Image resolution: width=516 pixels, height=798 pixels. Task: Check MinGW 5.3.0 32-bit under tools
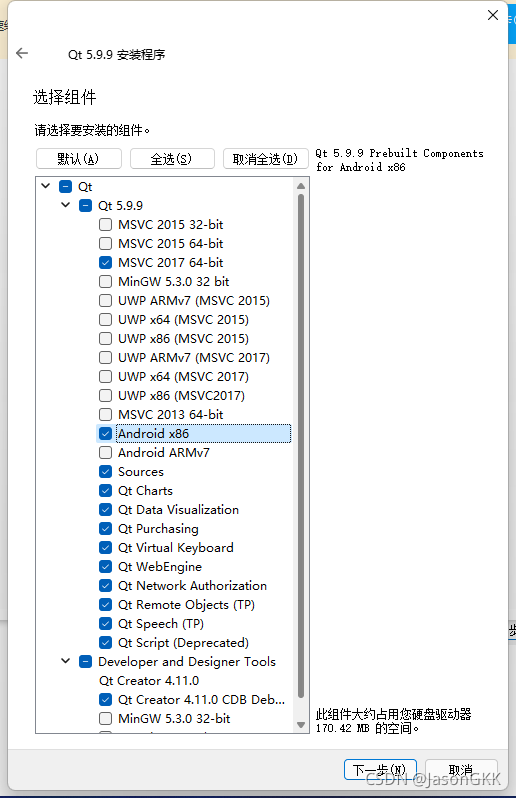click(105, 719)
